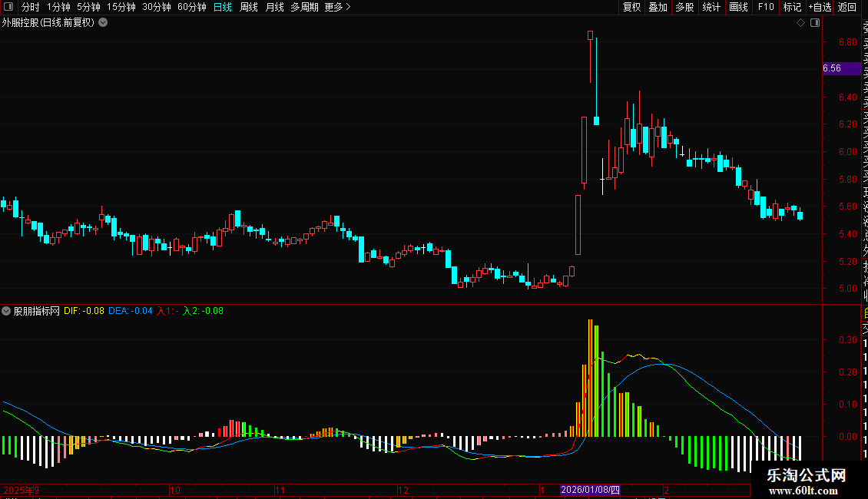
Task: Click the 6.56 price marker label
Action: click(841, 68)
